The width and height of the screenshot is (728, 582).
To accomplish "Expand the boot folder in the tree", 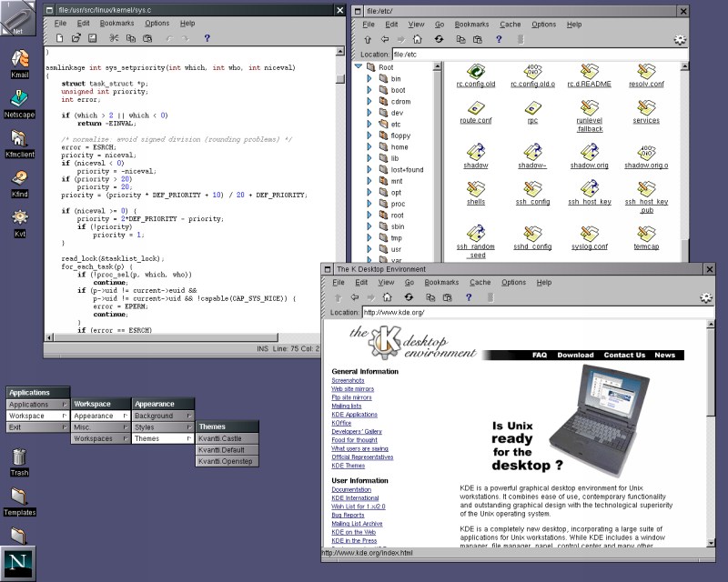I will point(369,90).
